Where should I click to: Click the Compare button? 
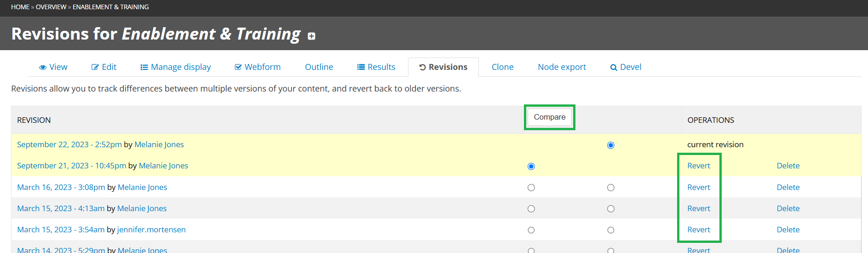coord(550,117)
